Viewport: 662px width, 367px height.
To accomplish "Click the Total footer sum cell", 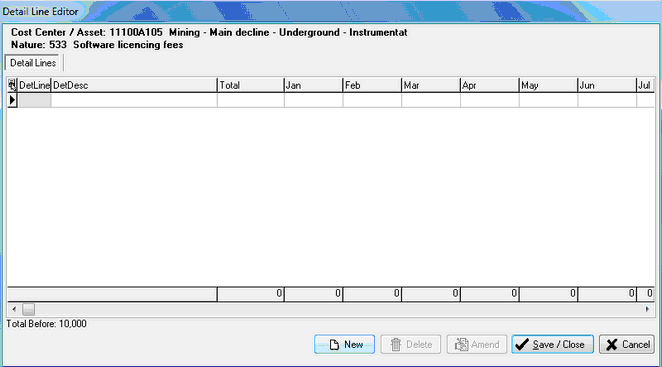I will (x=251, y=294).
